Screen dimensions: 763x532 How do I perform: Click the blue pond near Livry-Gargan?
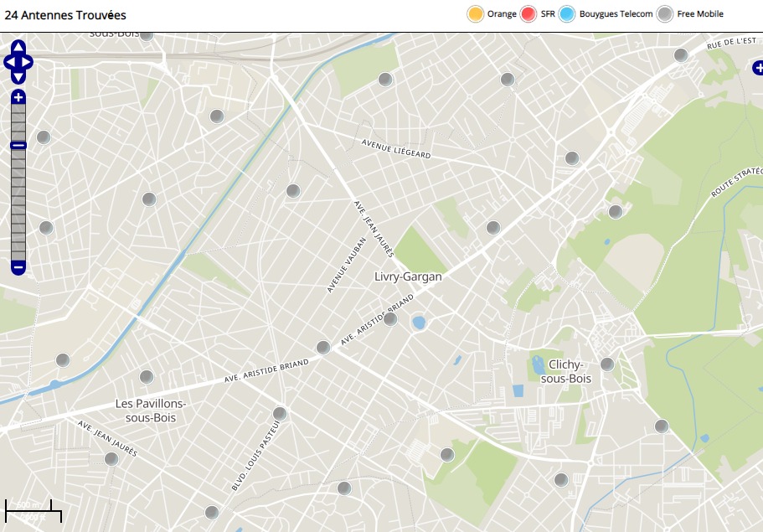click(419, 322)
